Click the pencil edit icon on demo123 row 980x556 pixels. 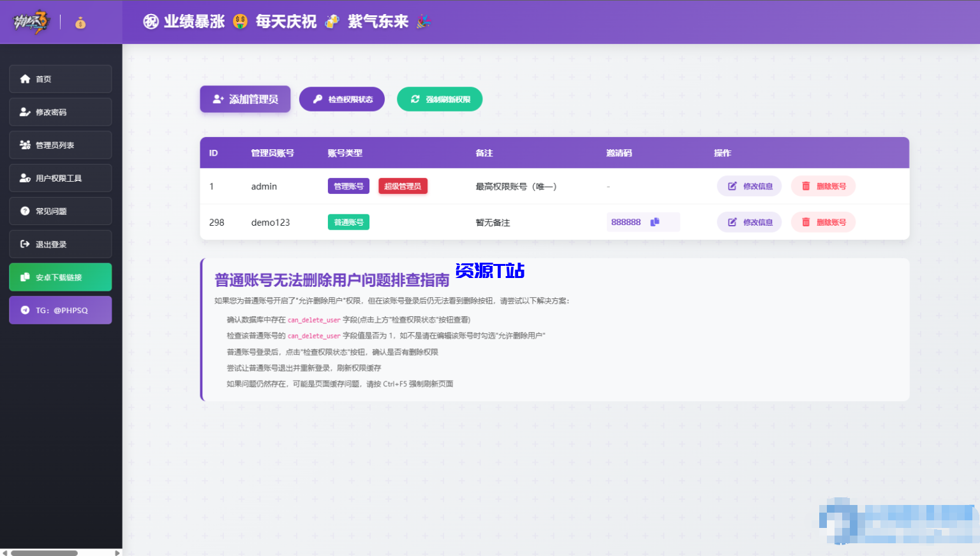[731, 221]
